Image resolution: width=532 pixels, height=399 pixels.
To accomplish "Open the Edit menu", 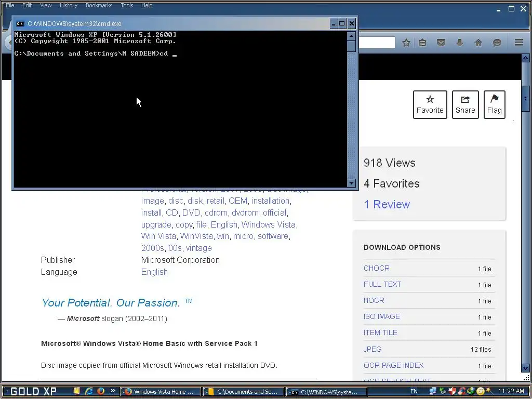I will pos(27,5).
